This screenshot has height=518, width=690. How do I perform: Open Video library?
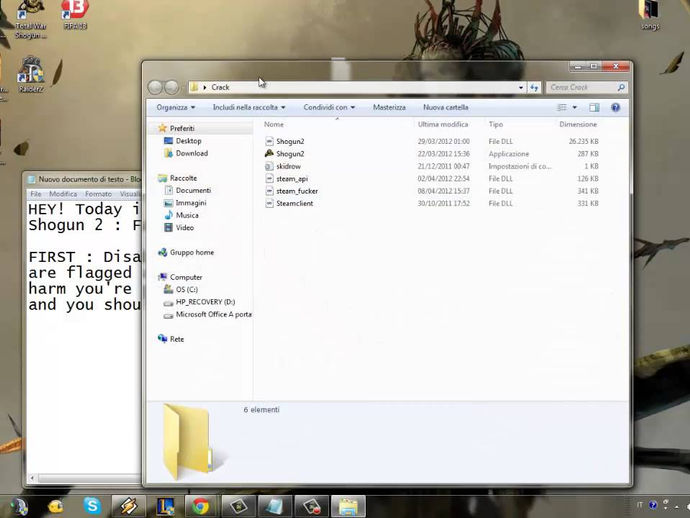[184, 228]
